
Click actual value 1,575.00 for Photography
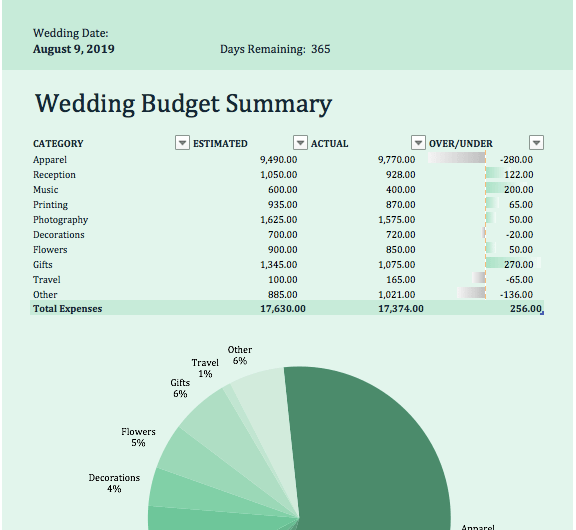[x=397, y=220]
